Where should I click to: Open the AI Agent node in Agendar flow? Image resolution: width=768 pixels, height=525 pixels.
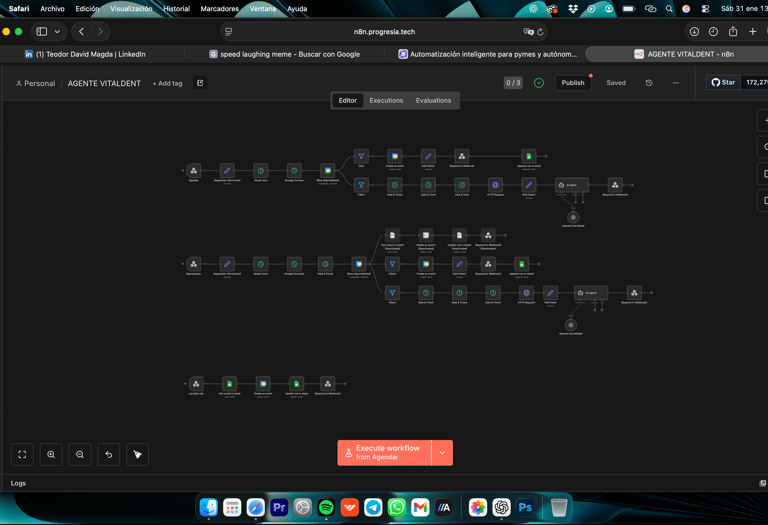[572, 185]
